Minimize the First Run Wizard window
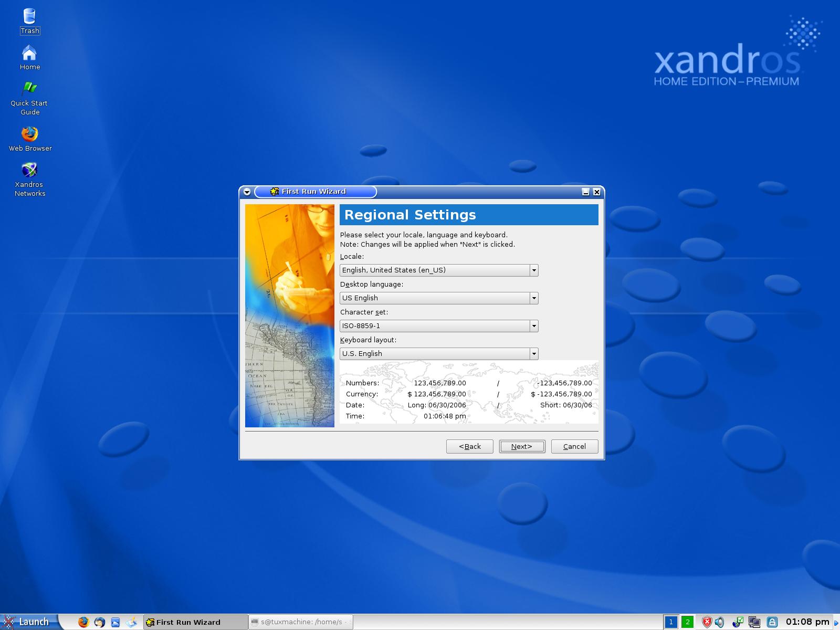The image size is (840, 630). [x=586, y=192]
